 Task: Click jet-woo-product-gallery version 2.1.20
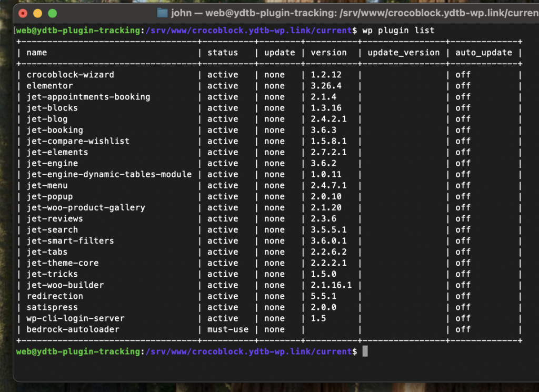pos(326,207)
